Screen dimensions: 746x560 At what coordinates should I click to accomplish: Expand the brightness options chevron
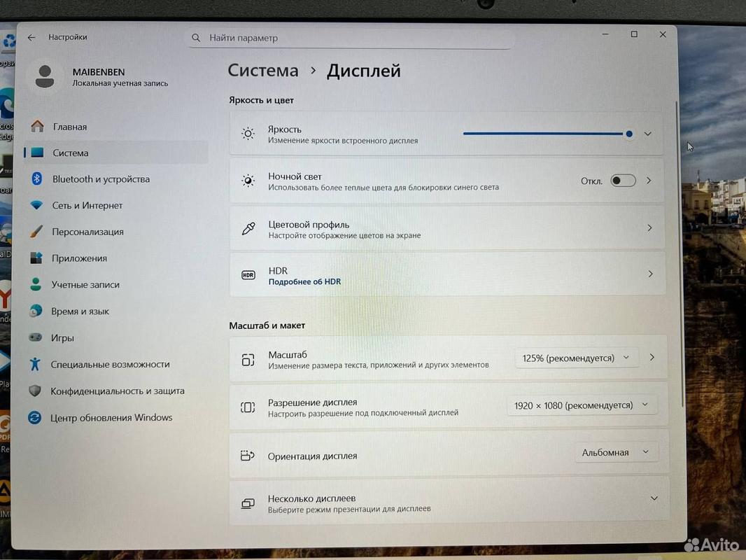pyautogui.click(x=647, y=134)
